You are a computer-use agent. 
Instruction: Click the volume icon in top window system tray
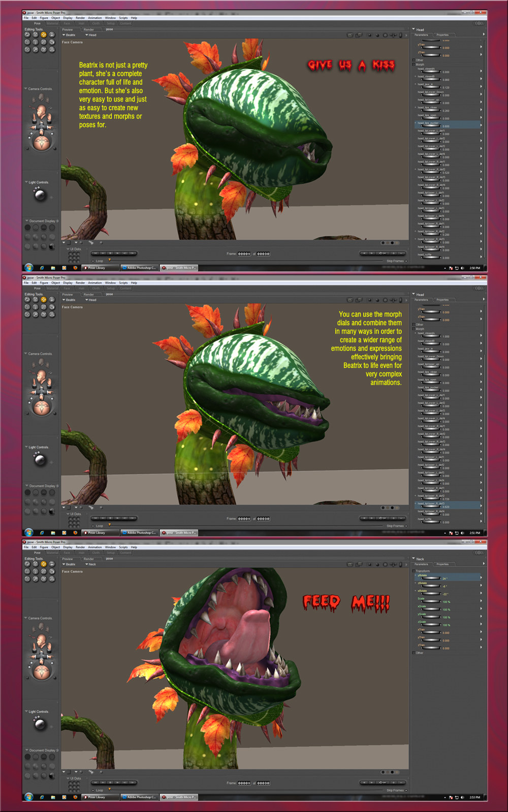click(x=462, y=268)
